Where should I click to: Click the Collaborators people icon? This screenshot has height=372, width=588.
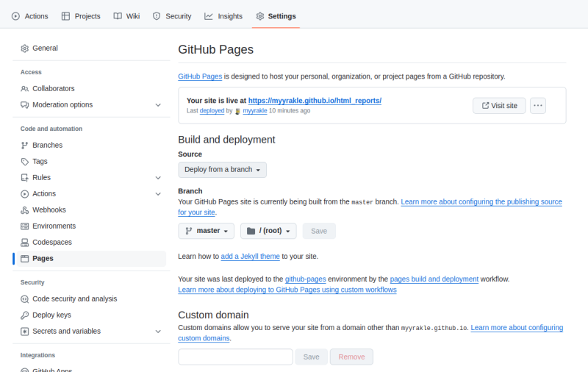[x=25, y=89]
